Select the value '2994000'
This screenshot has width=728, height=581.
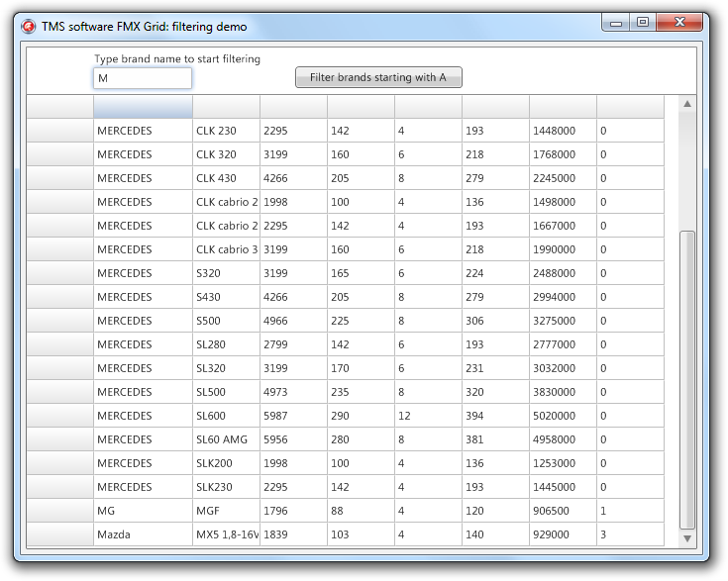point(563,297)
